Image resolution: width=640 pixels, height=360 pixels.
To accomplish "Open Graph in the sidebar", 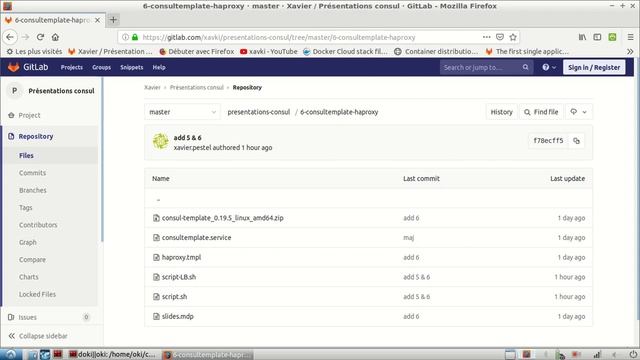I will 28,242.
